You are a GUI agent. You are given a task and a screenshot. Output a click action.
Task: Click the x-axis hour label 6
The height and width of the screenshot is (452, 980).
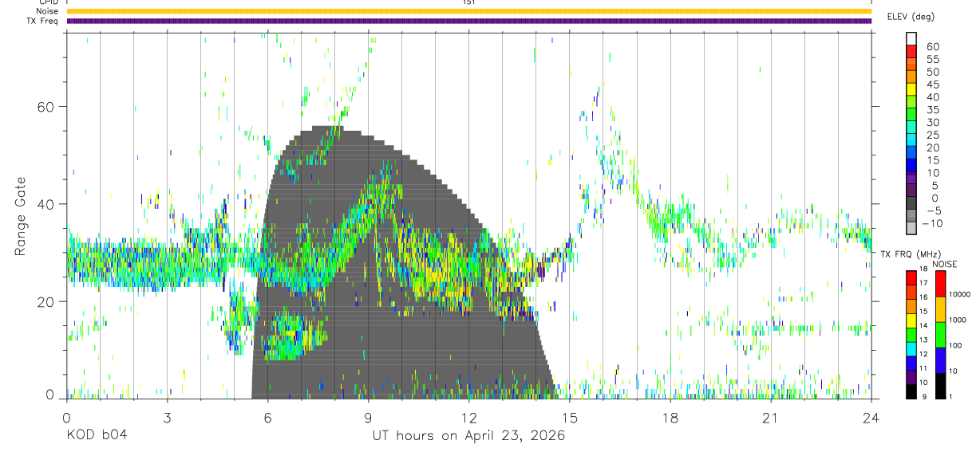pos(267,418)
